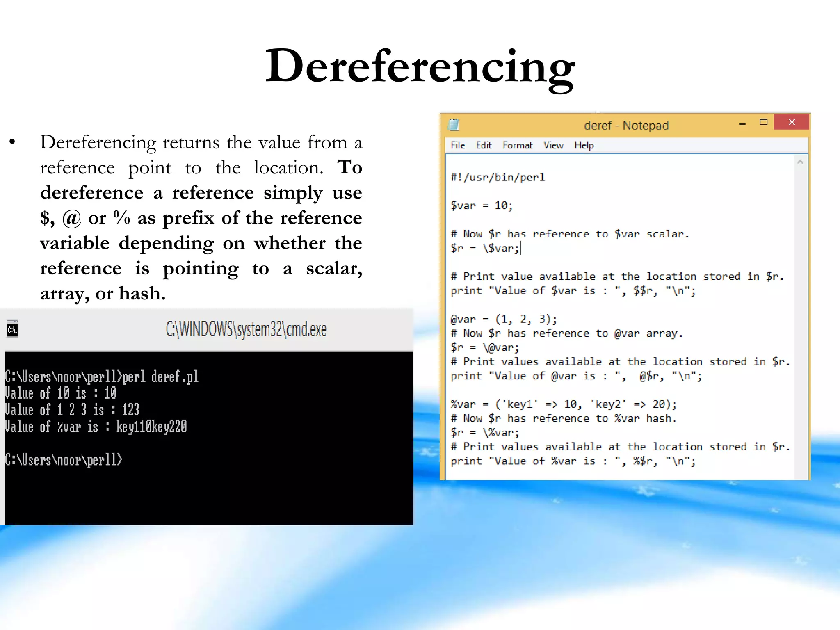The width and height of the screenshot is (840, 630).
Task: Open the View menu in Notepad
Action: click(x=553, y=145)
